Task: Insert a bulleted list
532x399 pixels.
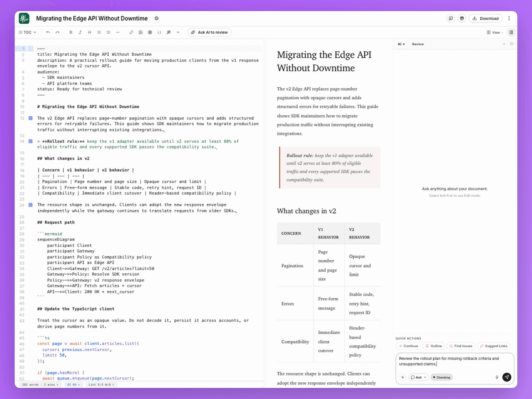Action: click(99, 32)
